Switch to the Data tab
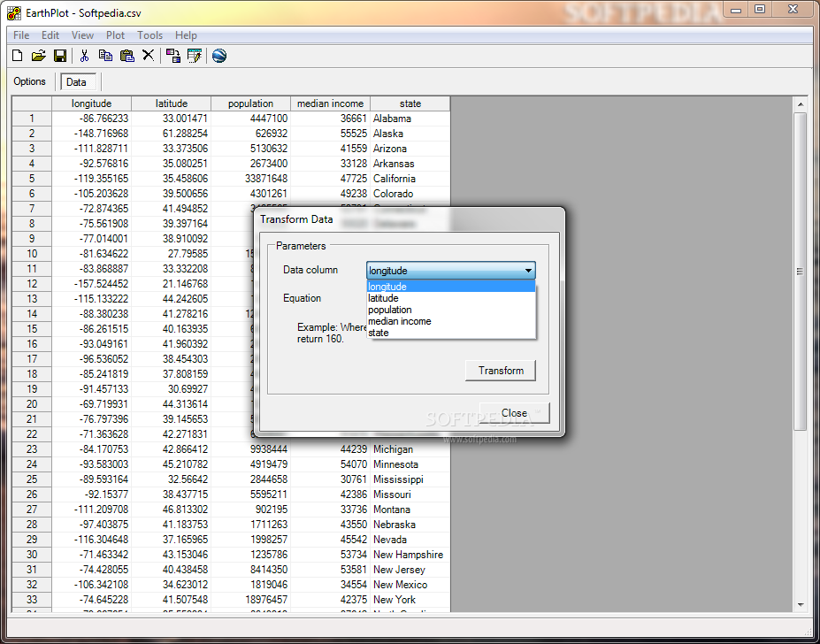The width and height of the screenshot is (820, 644). pyautogui.click(x=79, y=82)
